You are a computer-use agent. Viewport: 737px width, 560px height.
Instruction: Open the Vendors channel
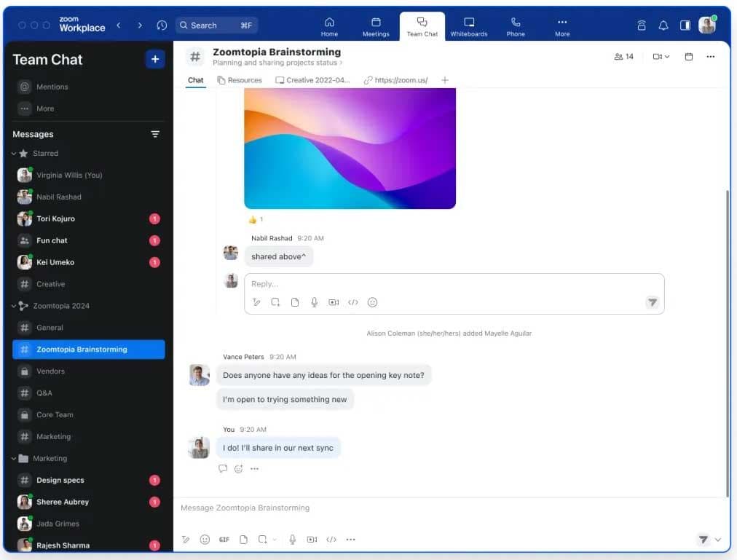[x=88, y=371]
